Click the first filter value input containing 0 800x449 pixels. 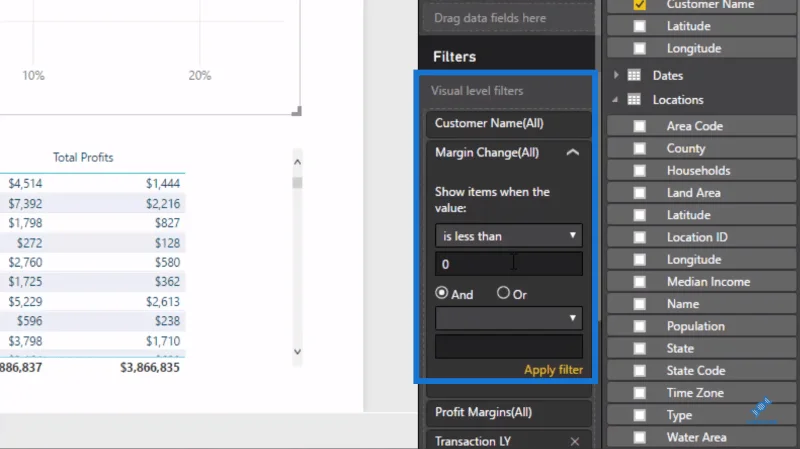click(509, 264)
